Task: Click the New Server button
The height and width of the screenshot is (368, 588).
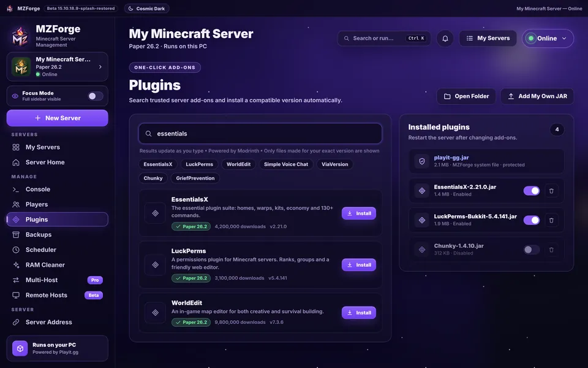Action: point(58,118)
